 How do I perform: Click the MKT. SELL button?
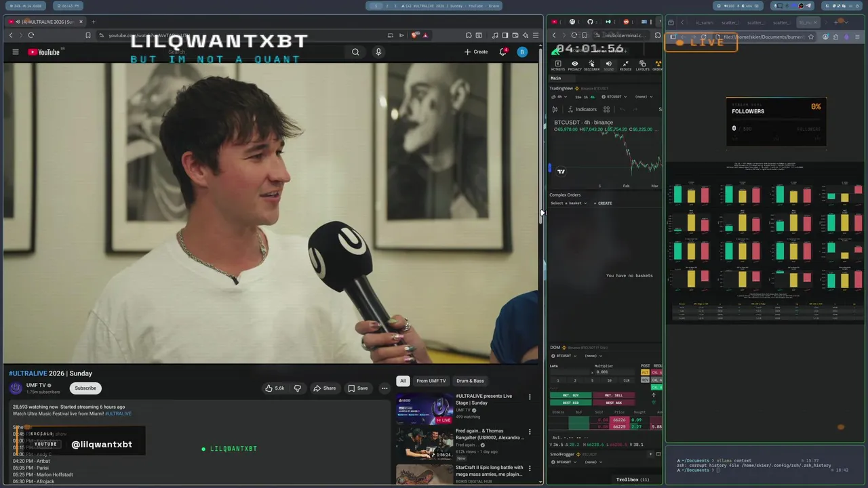tap(613, 395)
